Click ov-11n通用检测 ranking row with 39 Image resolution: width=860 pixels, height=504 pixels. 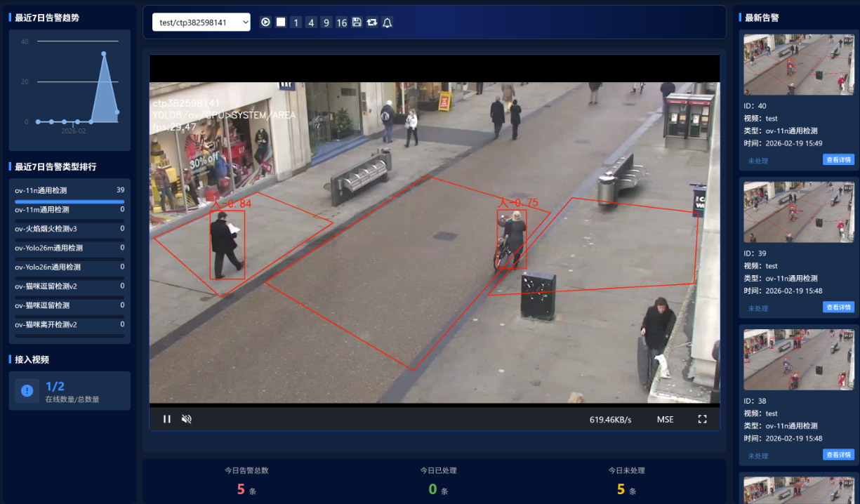point(70,194)
